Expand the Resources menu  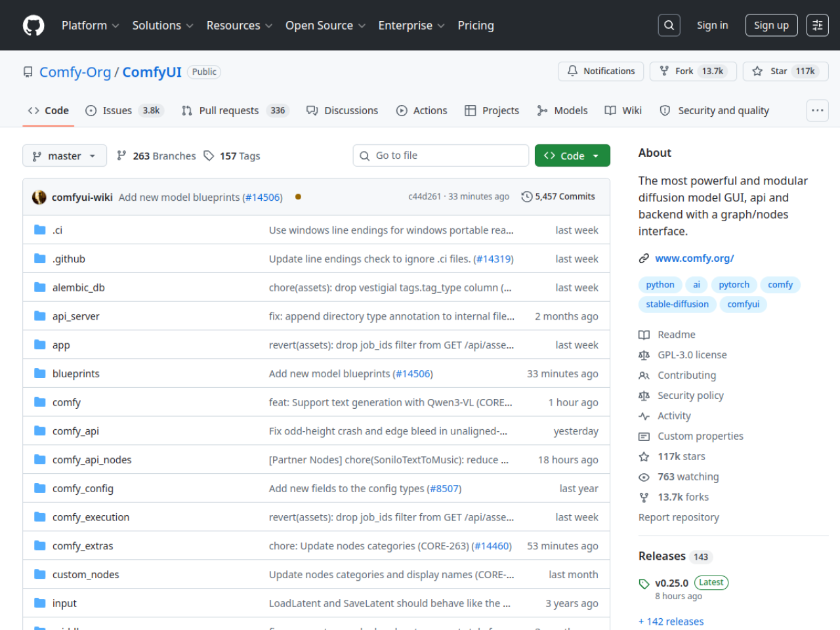pos(240,26)
